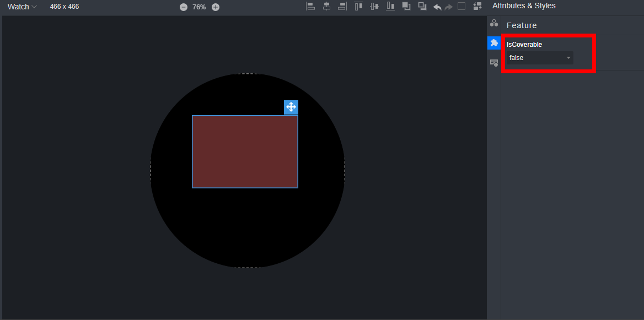Viewport: 644px width, 320px height.
Task: Open the bottom info panel tab
Action: tap(494, 63)
